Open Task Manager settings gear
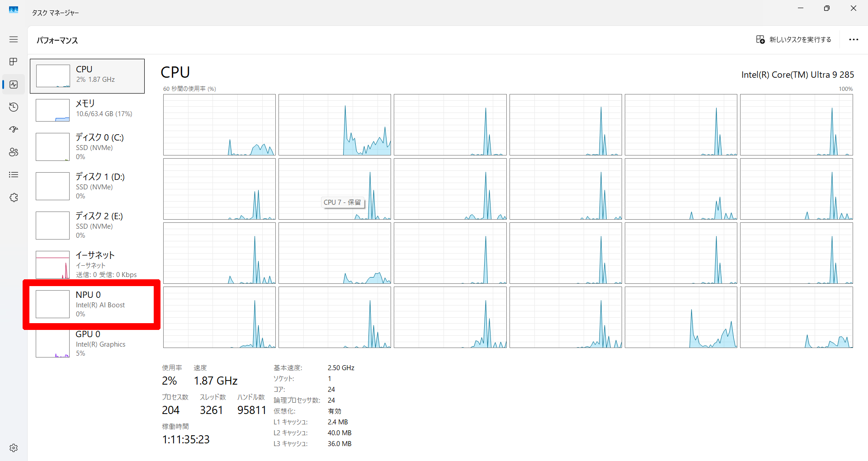The height and width of the screenshot is (461, 868). coord(14,448)
